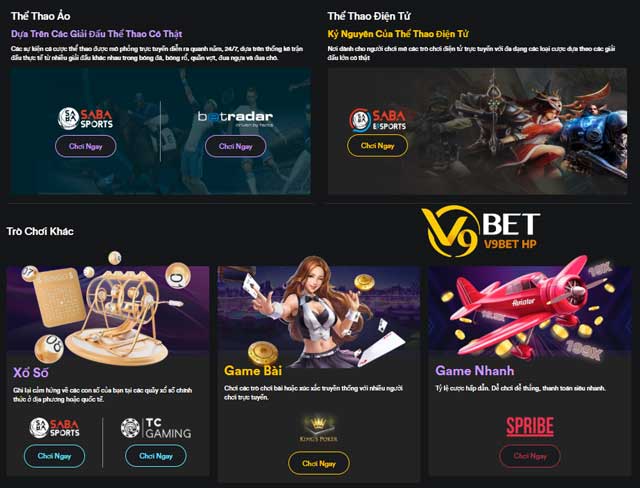Click the Game Nhanh heading

pyautogui.click(x=475, y=370)
